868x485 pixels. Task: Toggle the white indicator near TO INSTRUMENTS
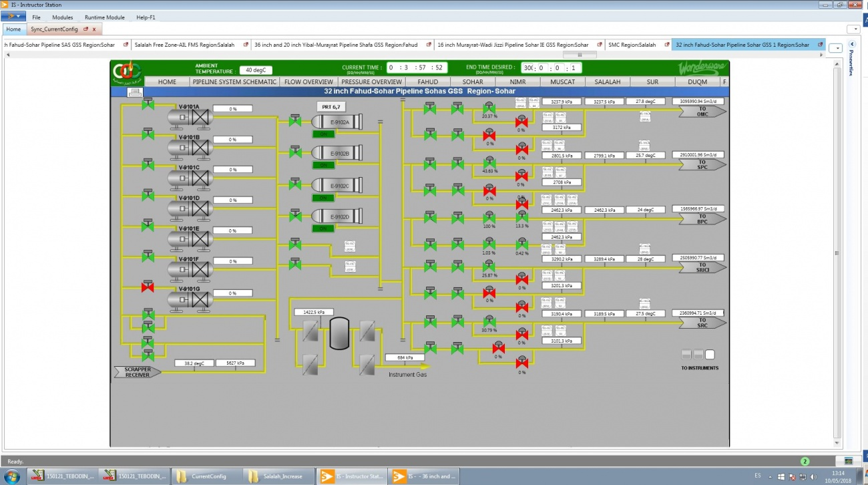[x=711, y=355]
